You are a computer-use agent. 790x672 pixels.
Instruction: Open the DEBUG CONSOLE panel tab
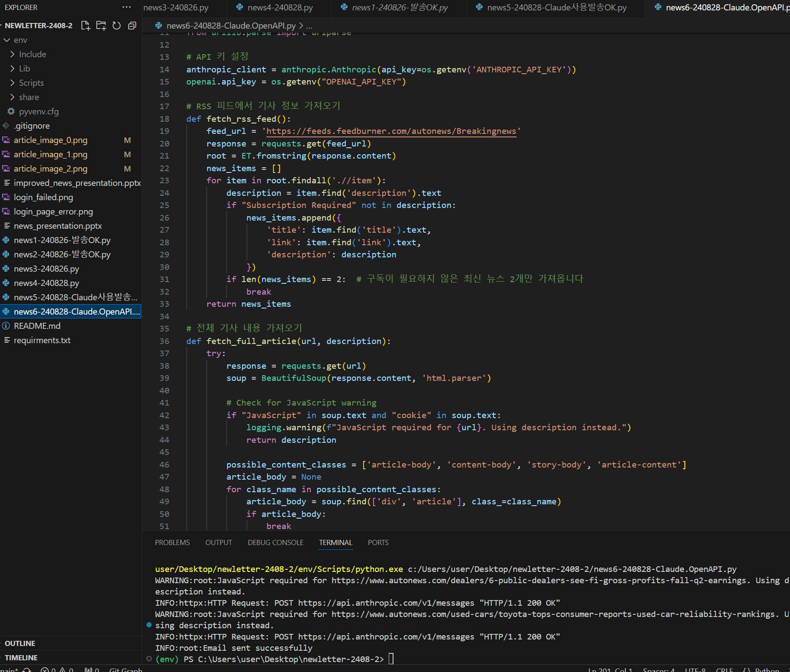(276, 542)
